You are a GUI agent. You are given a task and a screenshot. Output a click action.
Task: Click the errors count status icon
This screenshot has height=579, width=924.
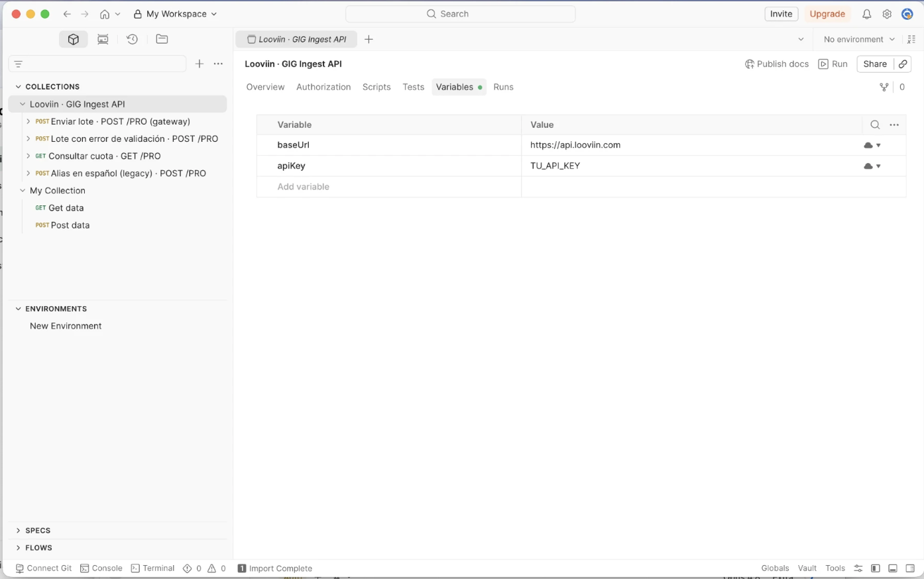point(192,568)
